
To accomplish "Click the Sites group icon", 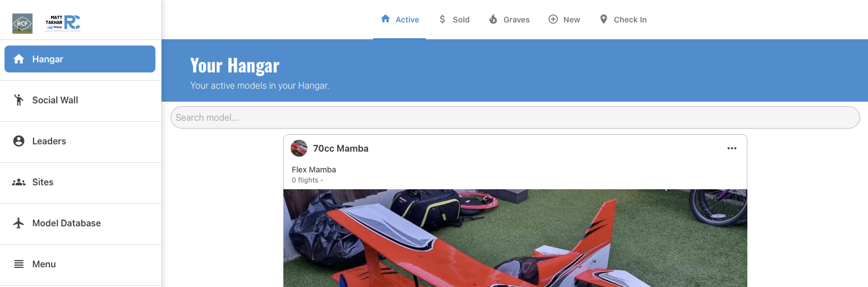I will coord(19,182).
